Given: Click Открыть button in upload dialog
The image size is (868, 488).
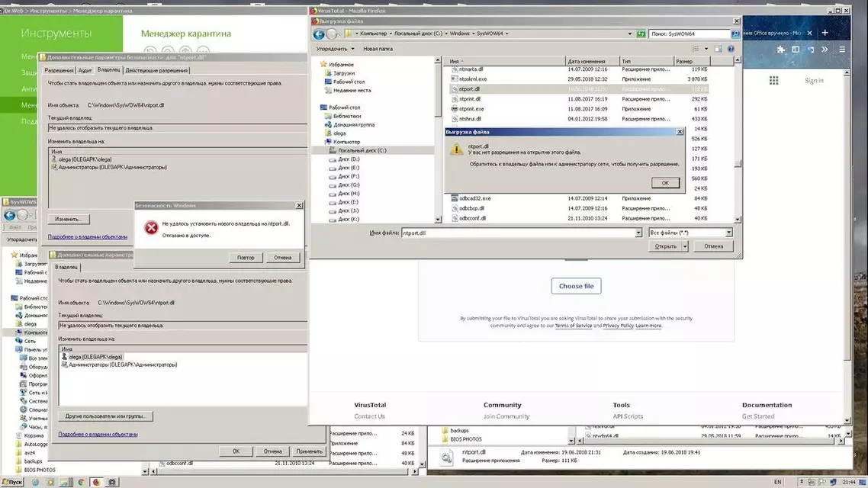Looking at the screenshot, I should tap(665, 246).
